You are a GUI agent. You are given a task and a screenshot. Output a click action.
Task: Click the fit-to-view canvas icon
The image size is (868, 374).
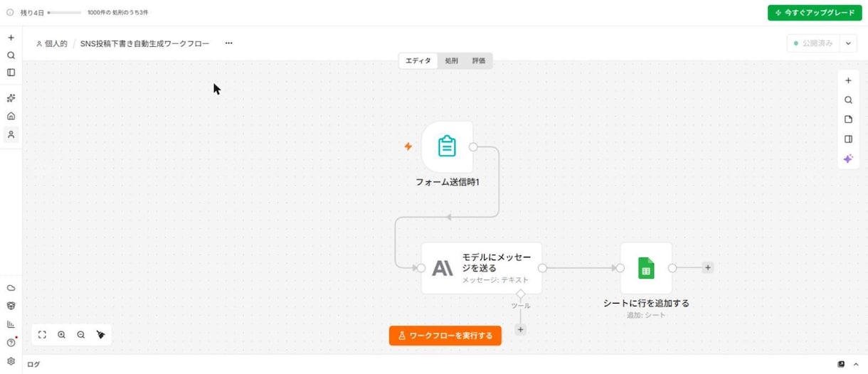42,334
